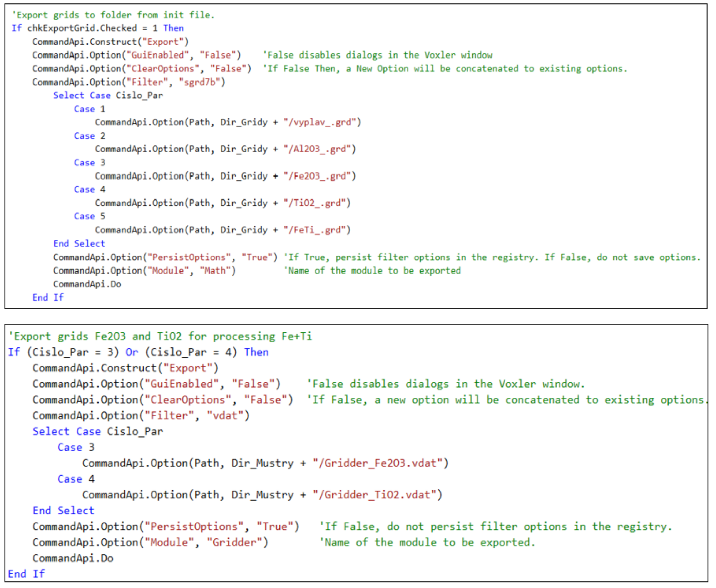Screen dimensions: 716x588
Task: Click the first 'Select Case Cislo_Par' line
Action: pos(108,95)
